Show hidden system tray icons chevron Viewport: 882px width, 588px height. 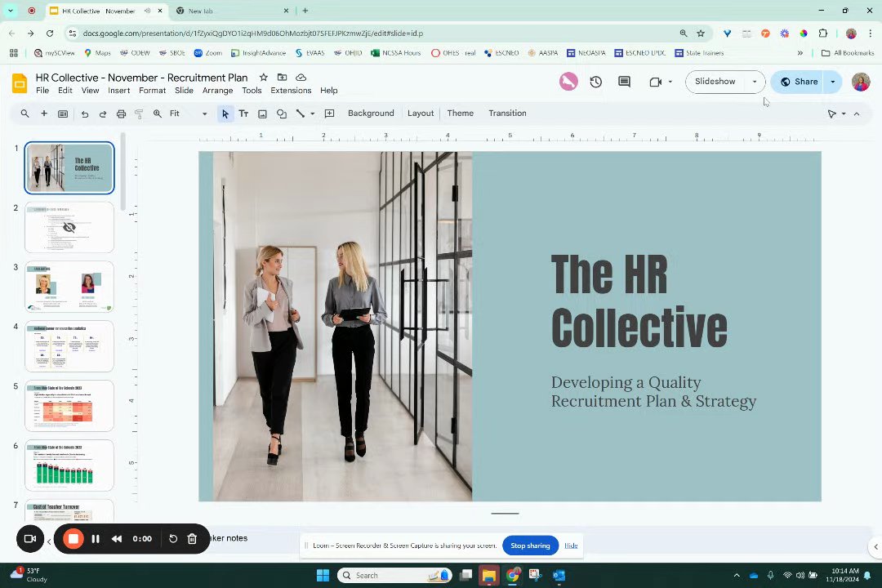(737, 575)
